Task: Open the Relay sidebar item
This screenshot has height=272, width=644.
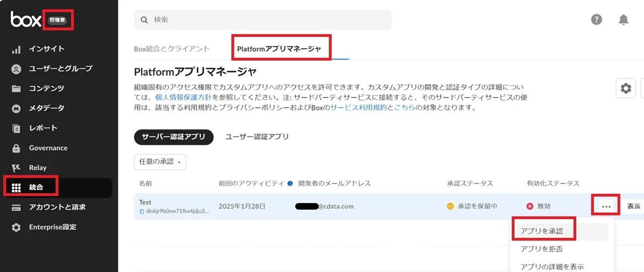Action: pos(37,168)
